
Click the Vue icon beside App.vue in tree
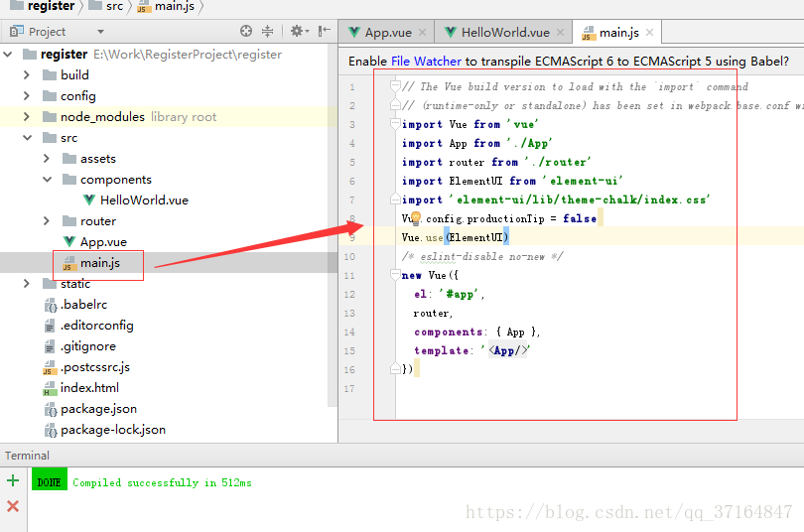(69, 241)
